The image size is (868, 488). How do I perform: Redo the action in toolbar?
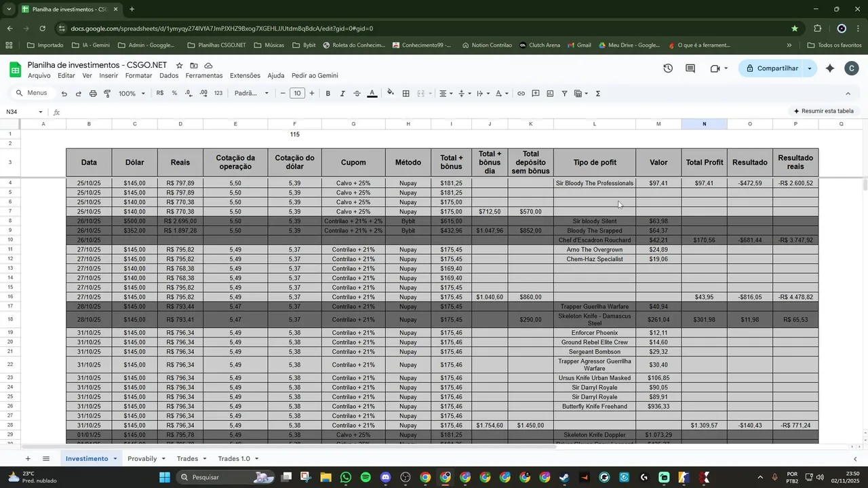[x=79, y=94]
